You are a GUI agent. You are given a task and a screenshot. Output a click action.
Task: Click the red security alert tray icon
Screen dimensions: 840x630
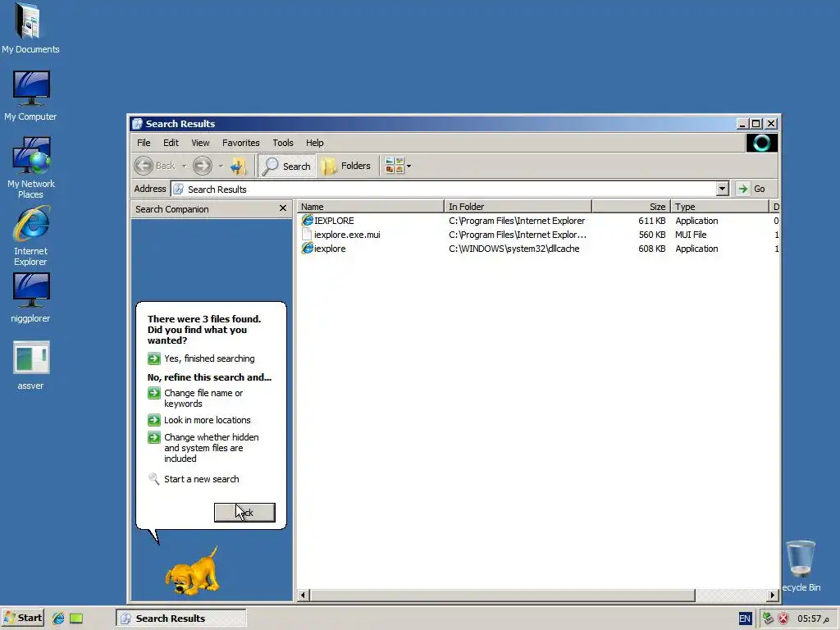(783, 619)
